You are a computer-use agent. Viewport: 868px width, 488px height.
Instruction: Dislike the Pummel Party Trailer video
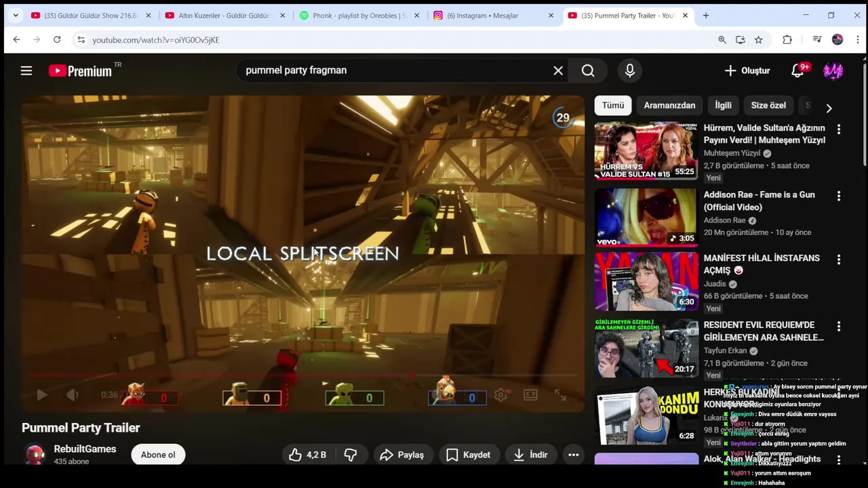point(351,455)
